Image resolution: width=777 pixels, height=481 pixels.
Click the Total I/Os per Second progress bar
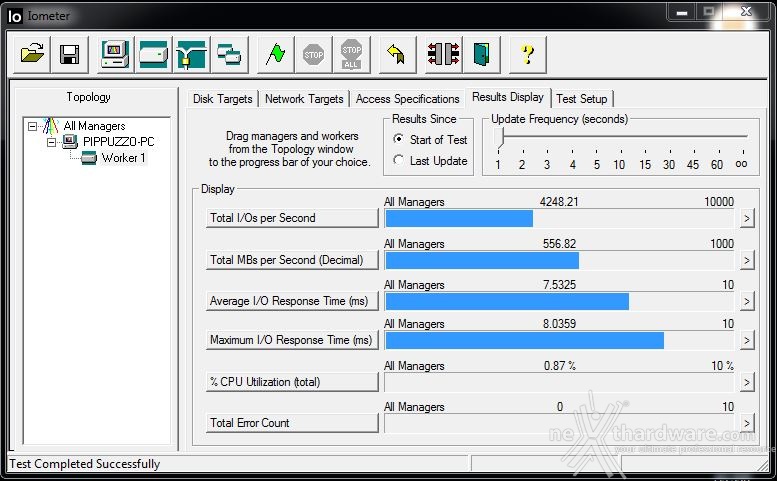559,218
